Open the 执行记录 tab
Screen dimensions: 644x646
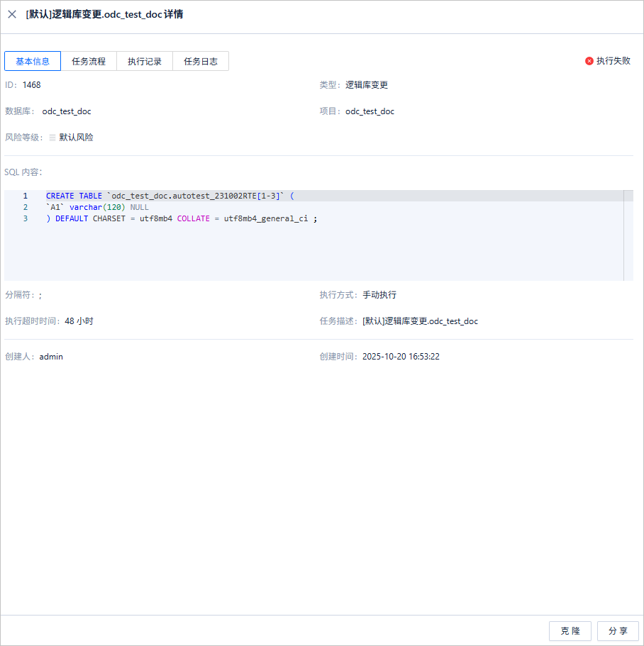click(145, 62)
